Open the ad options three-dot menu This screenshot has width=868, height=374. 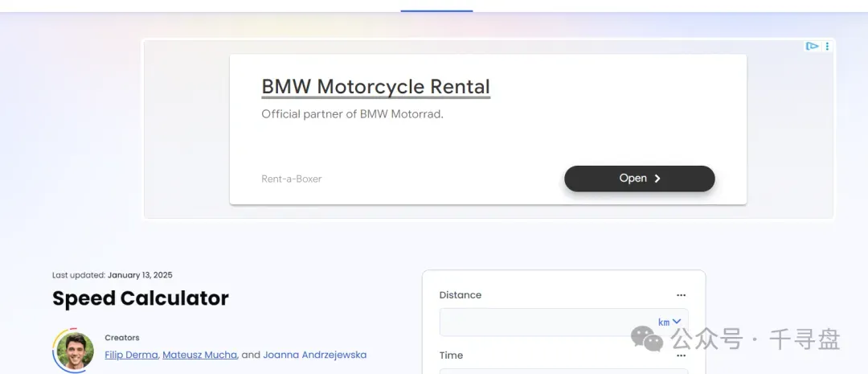click(x=827, y=46)
